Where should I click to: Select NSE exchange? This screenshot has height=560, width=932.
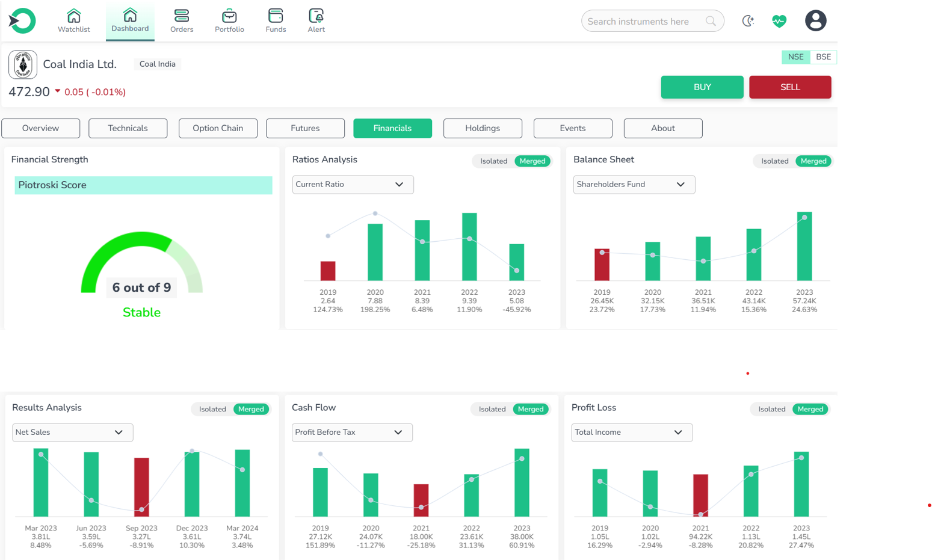795,57
